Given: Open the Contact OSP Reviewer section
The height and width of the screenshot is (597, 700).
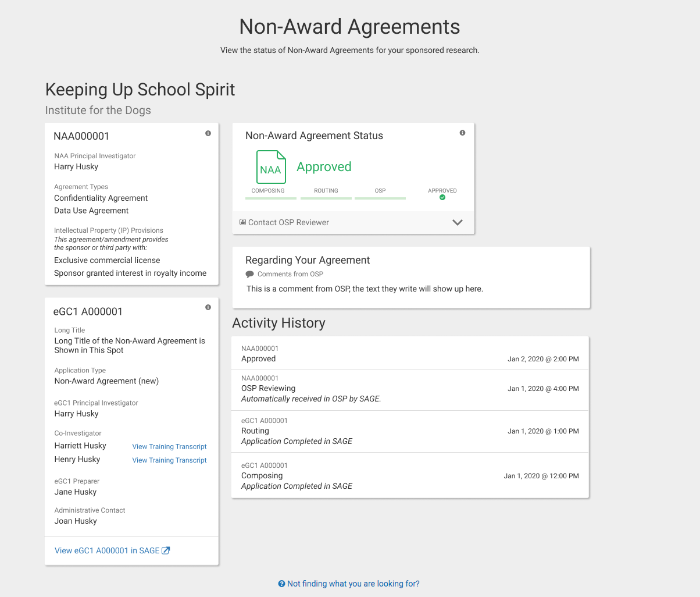Looking at the screenshot, I should (x=353, y=222).
